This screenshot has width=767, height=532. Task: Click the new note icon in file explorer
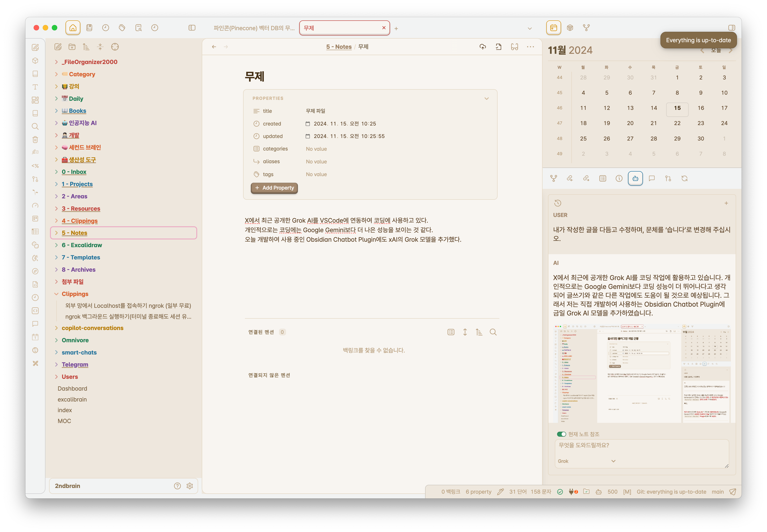[58, 47]
